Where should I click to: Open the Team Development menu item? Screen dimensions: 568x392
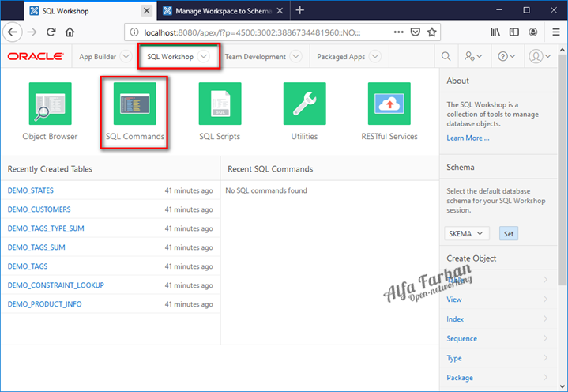[255, 57]
